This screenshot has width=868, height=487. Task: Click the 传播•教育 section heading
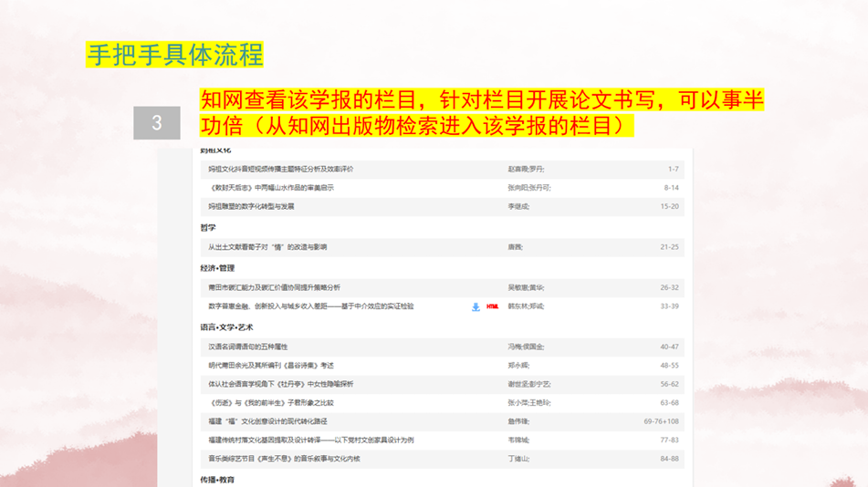pos(217,479)
